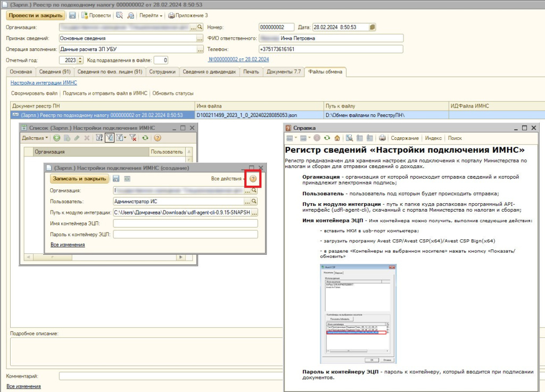Click the add (green plus) icon in list window
Image resolution: width=545 pixels, height=392 pixels.
click(56, 138)
